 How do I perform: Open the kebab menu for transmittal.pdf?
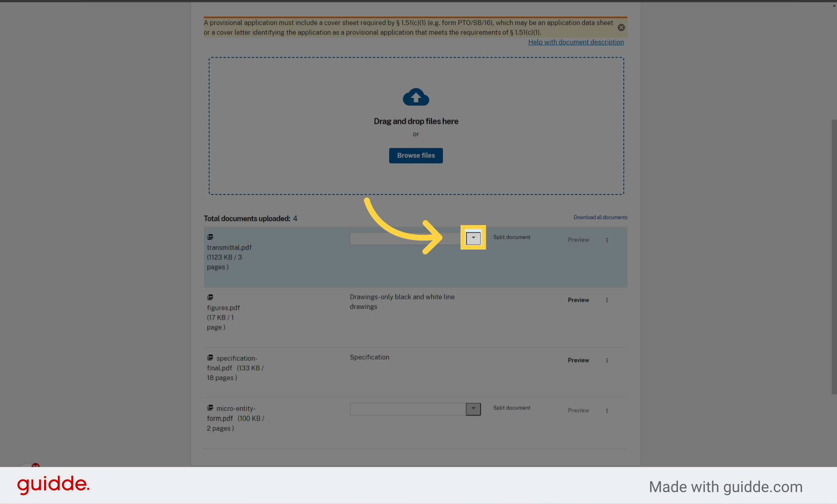coord(607,240)
